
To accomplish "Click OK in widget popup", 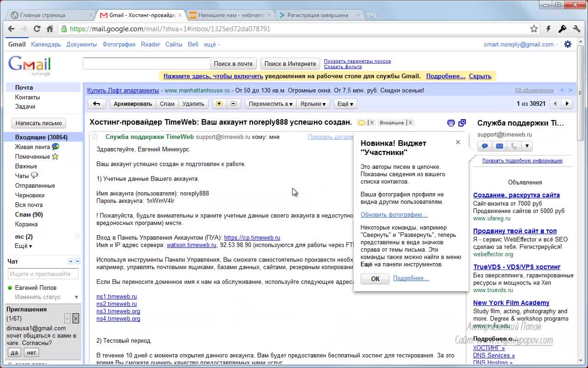I will [x=375, y=279].
